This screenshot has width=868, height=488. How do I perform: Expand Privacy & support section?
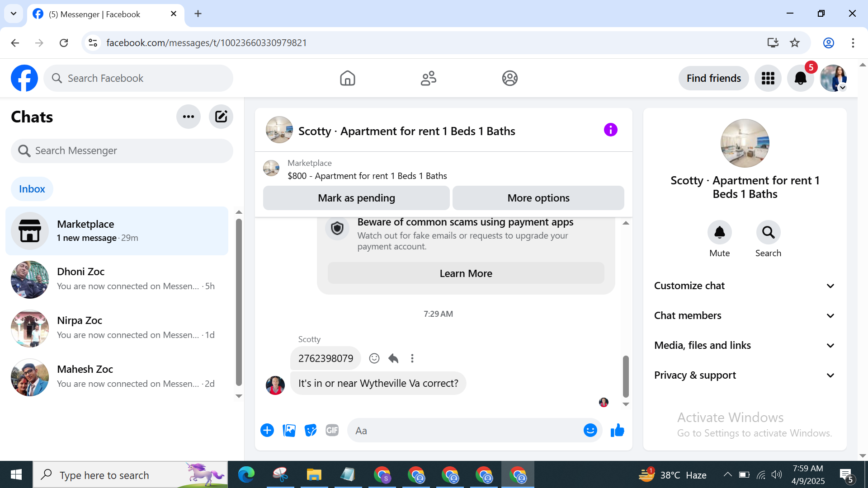[745, 375]
